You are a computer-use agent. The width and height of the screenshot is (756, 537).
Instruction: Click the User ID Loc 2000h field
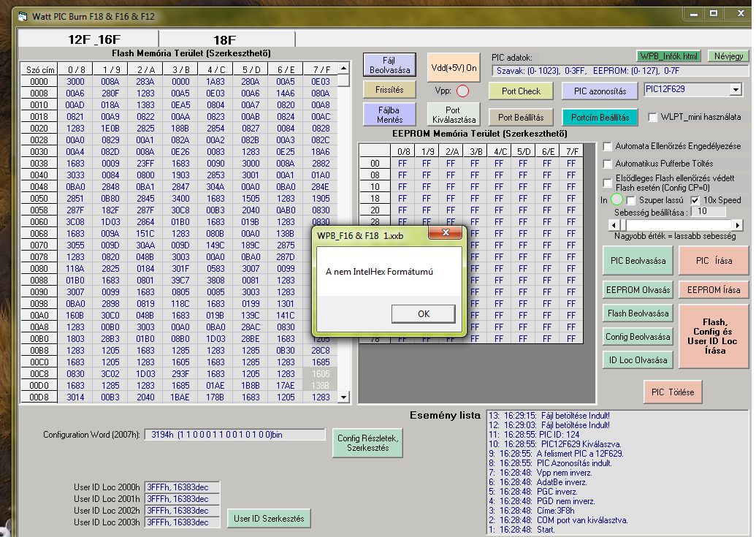pos(183,487)
